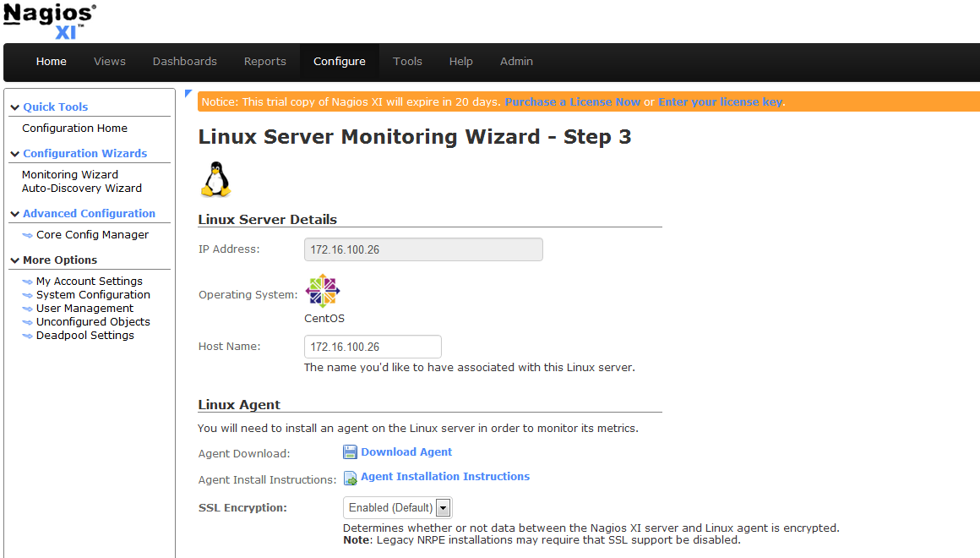
Task: Click the IP Address field
Action: point(423,249)
